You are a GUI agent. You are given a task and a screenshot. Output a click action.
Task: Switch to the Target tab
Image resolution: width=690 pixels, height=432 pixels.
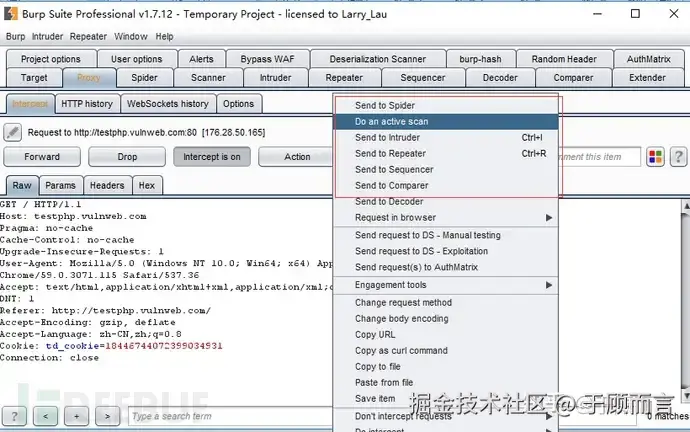click(x=34, y=78)
